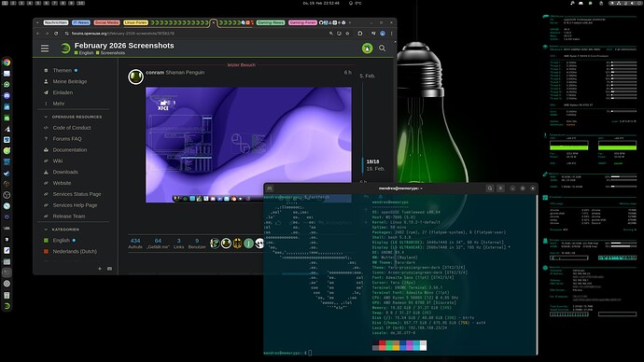Open the terminal hamburger menu
The height and width of the screenshot is (362, 644).
pos(500,188)
